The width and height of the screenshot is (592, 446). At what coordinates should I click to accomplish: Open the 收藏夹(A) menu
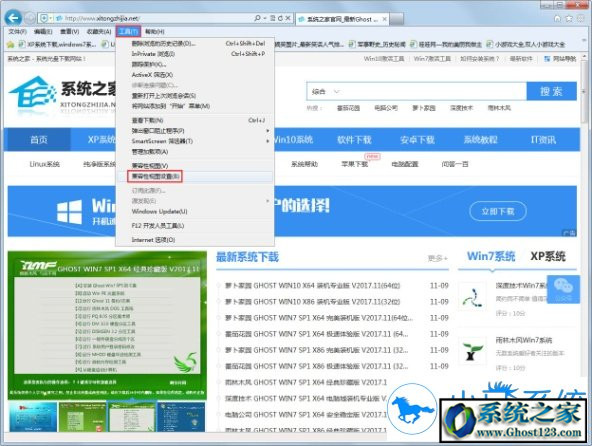click(99, 31)
